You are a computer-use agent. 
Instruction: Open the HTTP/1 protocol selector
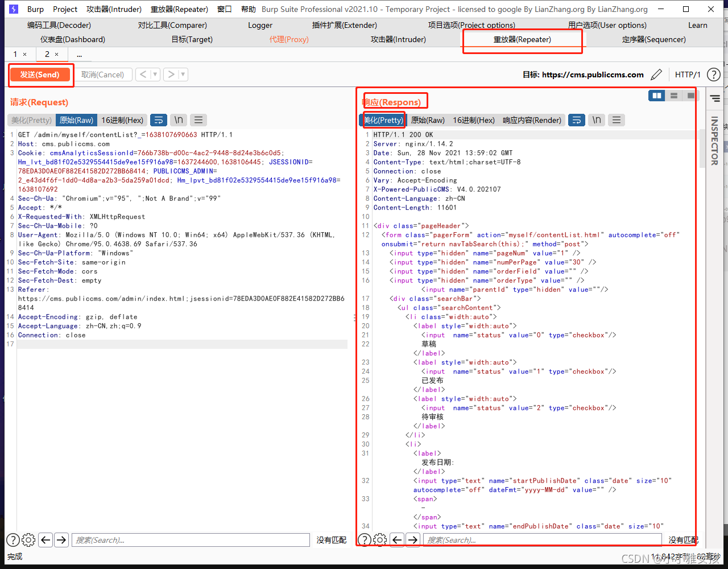tap(688, 75)
